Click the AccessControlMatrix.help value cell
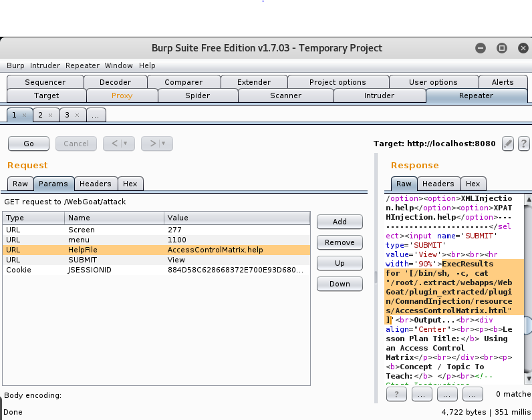 click(x=237, y=250)
